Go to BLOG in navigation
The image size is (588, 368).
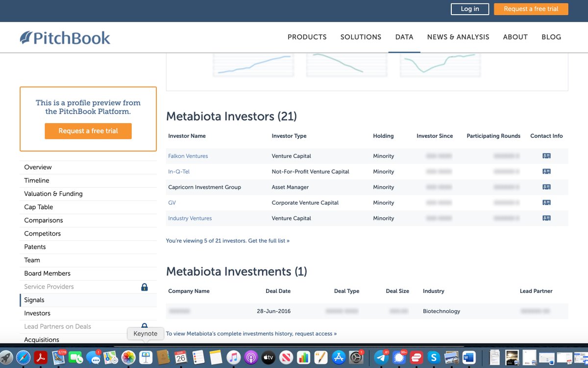551,37
